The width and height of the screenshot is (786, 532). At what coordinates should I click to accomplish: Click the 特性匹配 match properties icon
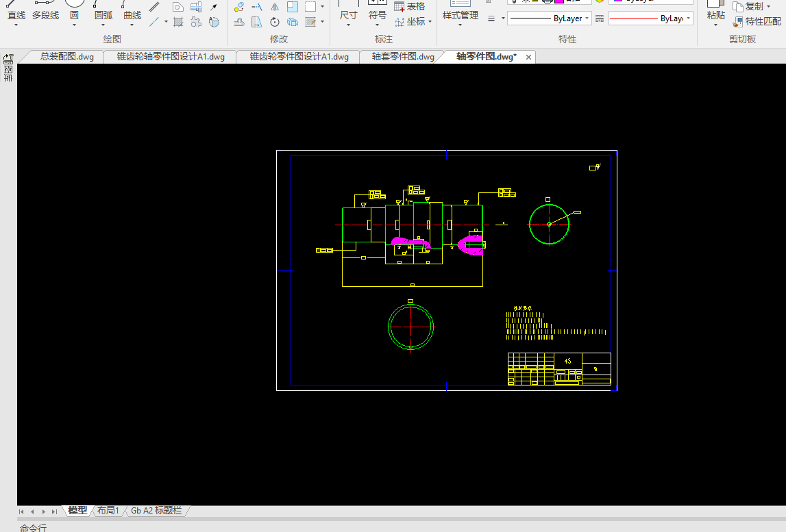point(738,22)
